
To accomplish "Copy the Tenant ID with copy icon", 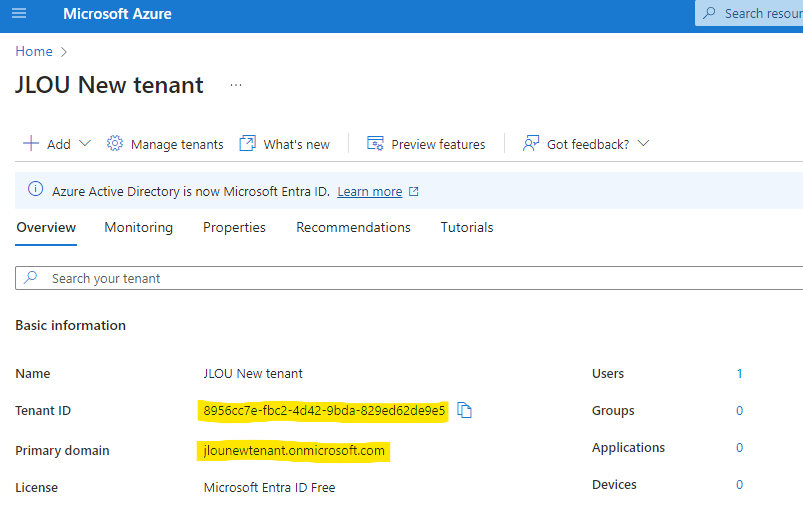I will 464,410.
